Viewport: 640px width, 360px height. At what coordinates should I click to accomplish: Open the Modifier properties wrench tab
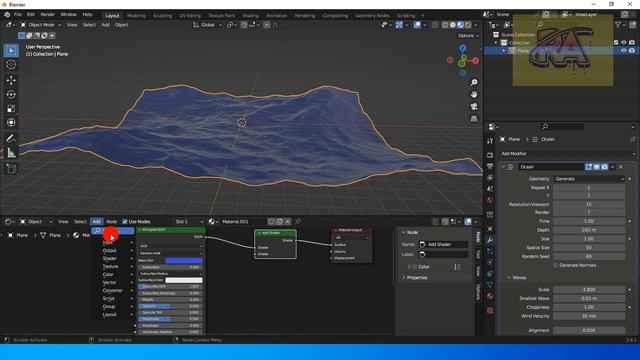(490, 240)
